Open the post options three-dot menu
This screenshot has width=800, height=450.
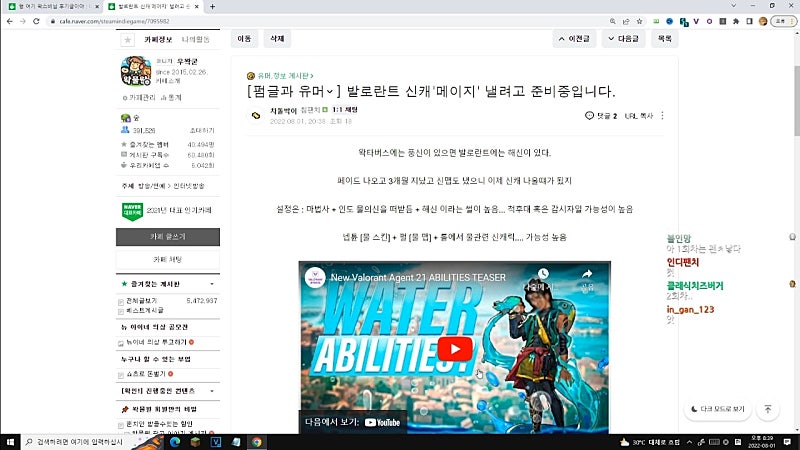click(662, 116)
